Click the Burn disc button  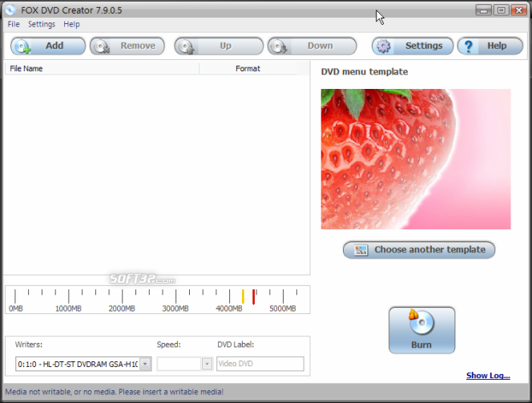pos(421,330)
